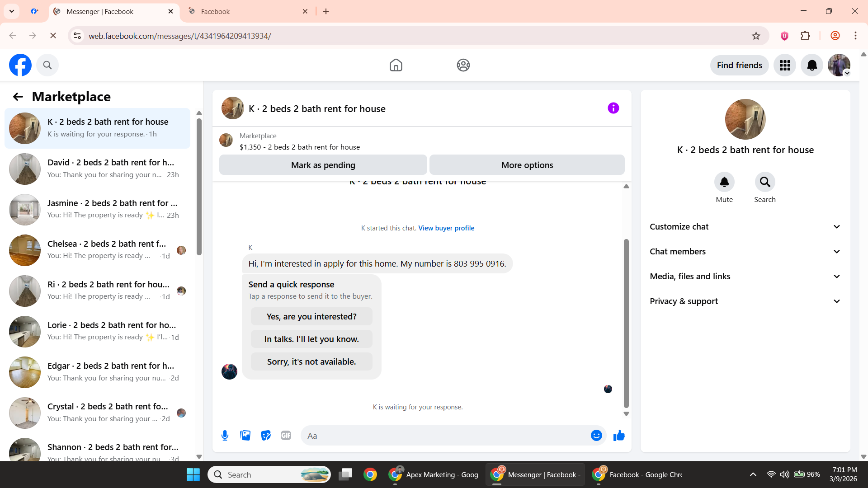Open the emoji picker in the message box
Screen dimensions: 868x488
tap(596, 436)
